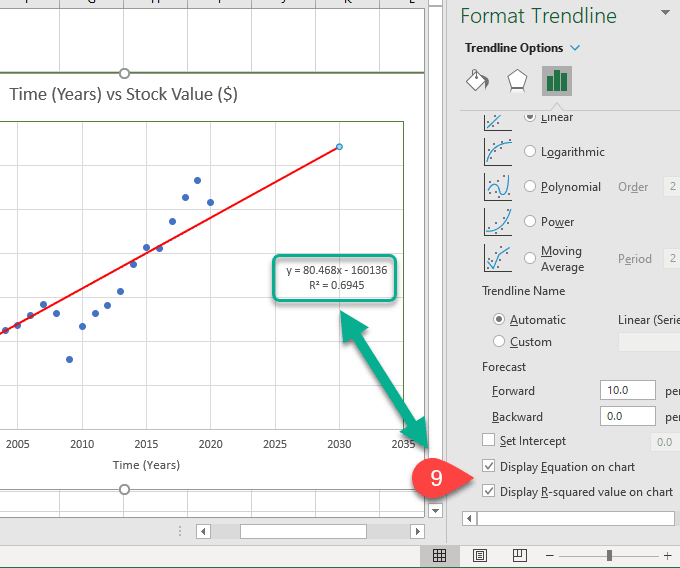This screenshot has height=568, width=680.
Task: Choose the Polynomial trendline type
Action: point(531,187)
